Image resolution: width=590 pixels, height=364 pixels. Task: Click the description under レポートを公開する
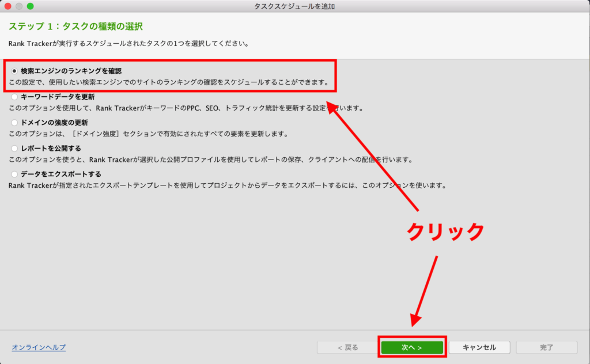pos(211,160)
